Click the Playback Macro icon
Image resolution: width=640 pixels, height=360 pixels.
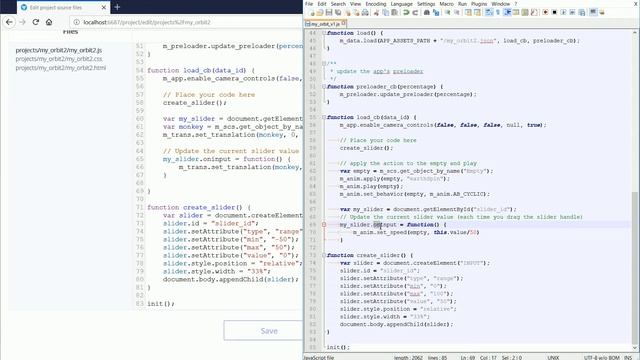563,13
